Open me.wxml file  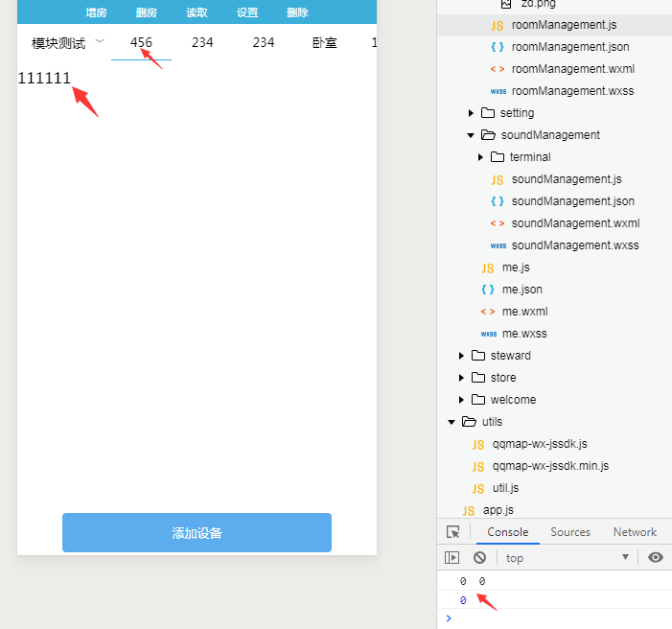[524, 312]
